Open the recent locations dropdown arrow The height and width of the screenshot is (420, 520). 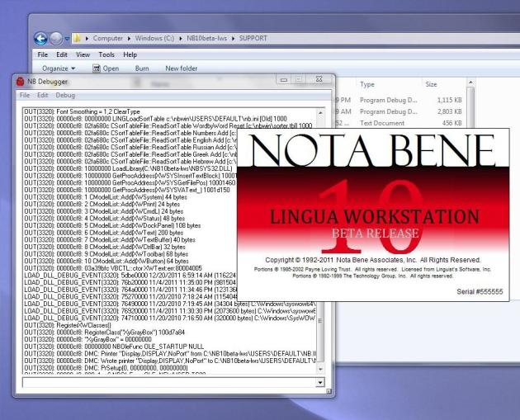67,39
